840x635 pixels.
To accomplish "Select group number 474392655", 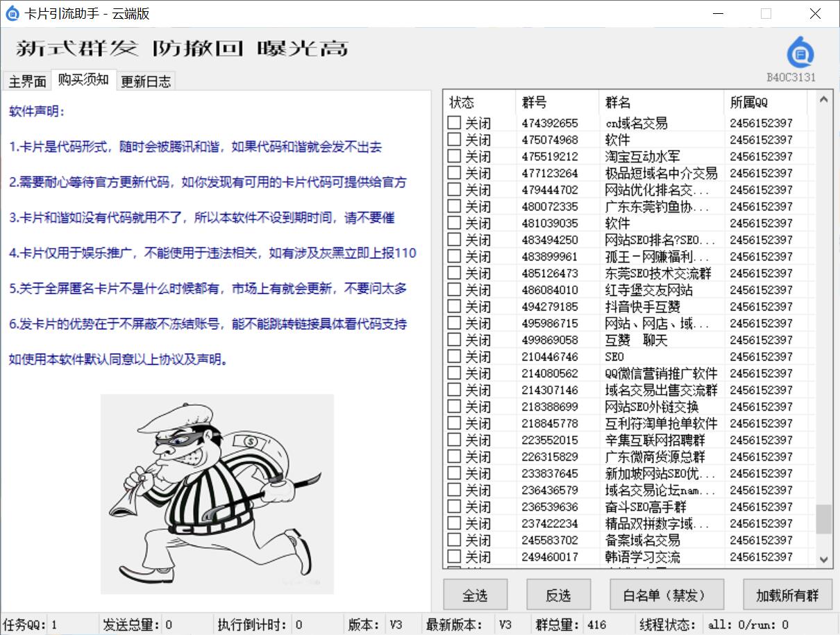I will point(550,123).
